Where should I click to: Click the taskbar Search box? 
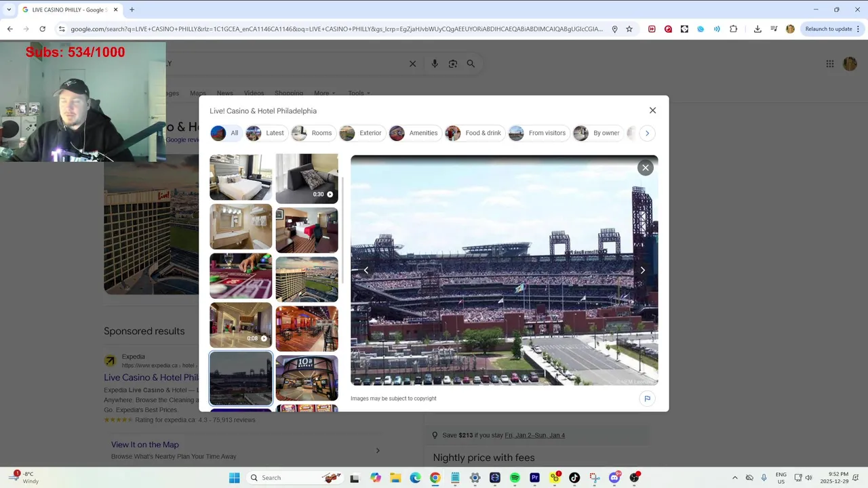295,478
